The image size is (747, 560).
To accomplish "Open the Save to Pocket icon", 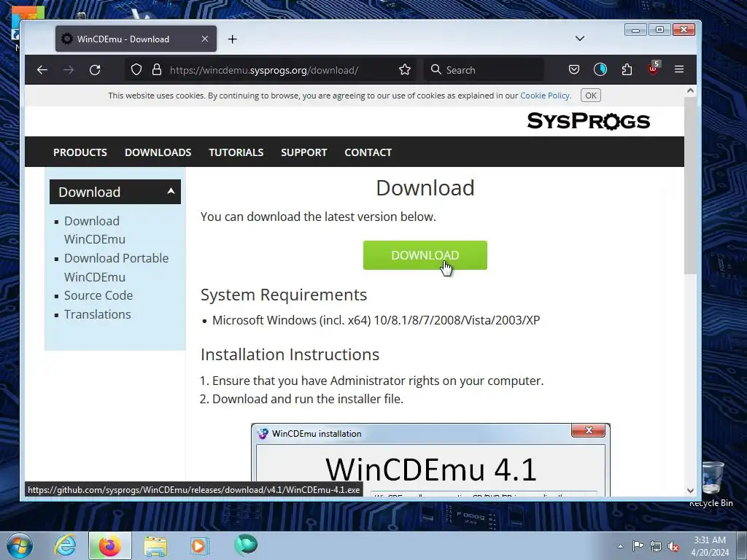I will pyautogui.click(x=574, y=70).
